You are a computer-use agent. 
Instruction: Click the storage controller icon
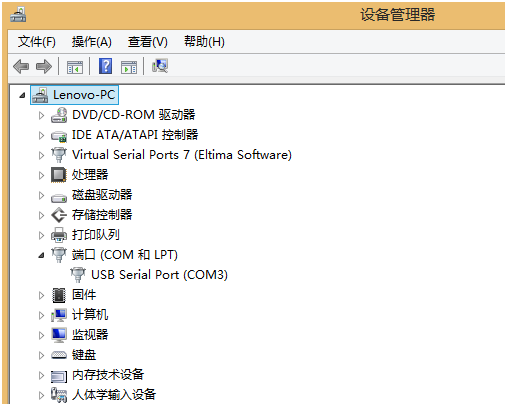coord(59,215)
